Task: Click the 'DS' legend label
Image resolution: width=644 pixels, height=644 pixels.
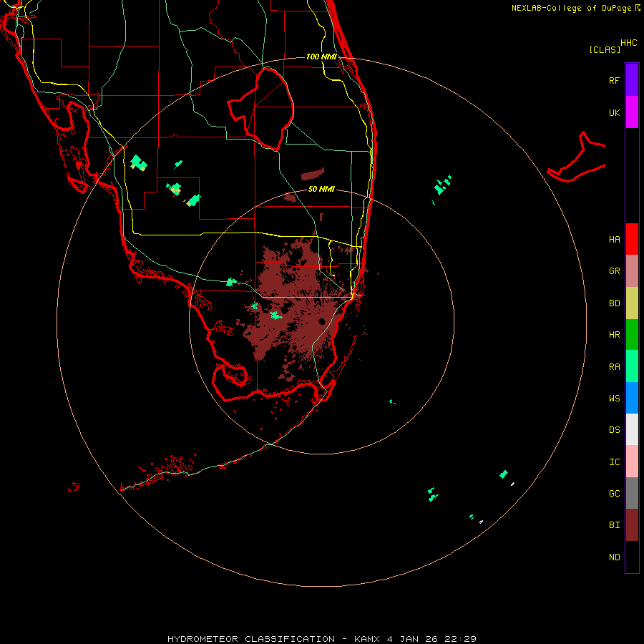Action: (x=614, y=430)
